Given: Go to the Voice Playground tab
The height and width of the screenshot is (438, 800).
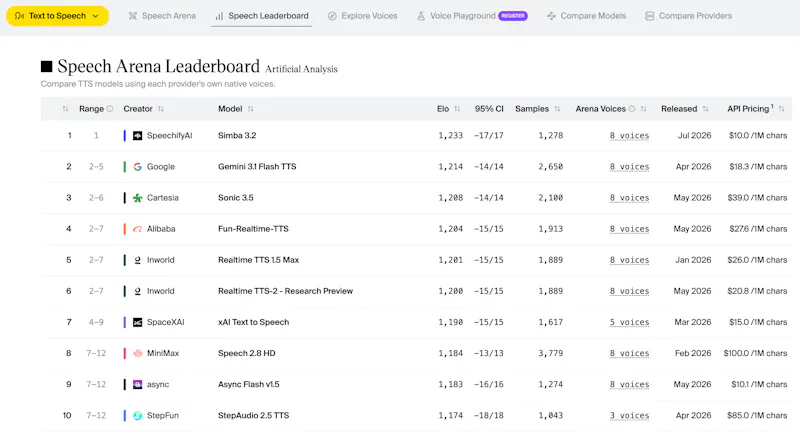Looking at the screenshot, I should (x=463, y=16).
